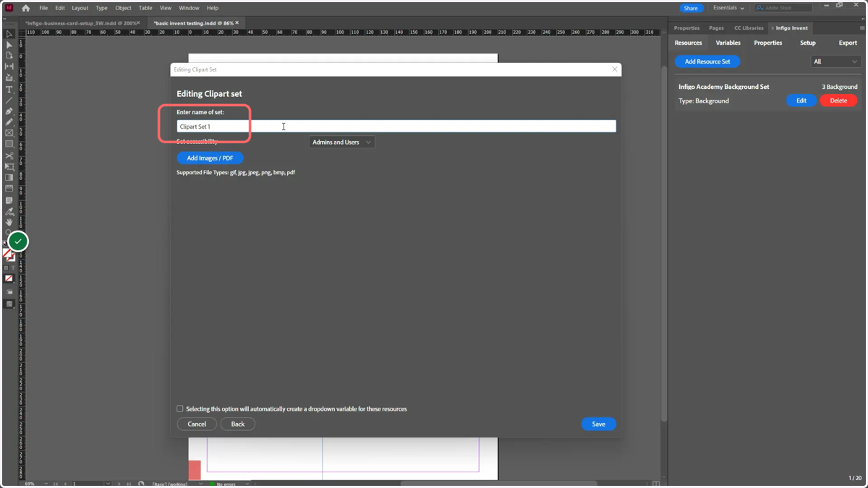Image resolution: width=868 pixels, height=488 pixels.
Task: Enable automatic dropdown variable creation checkbox
Action: click(180, 408)
